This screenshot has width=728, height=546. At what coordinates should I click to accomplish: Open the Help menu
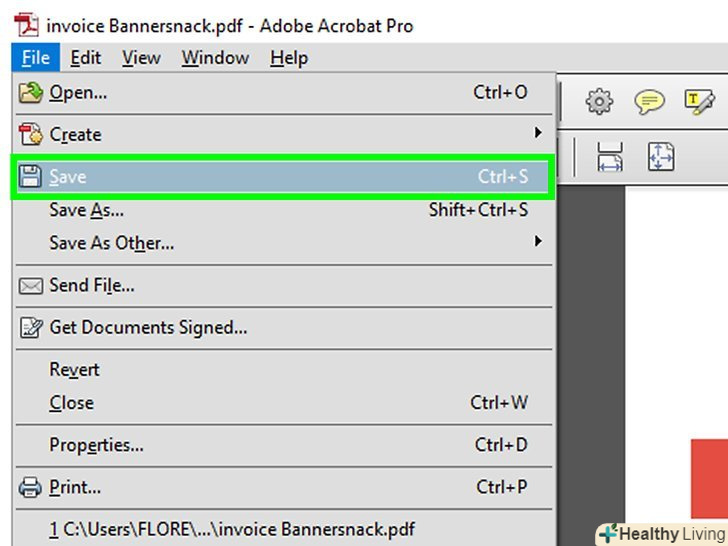coord(288,58)
